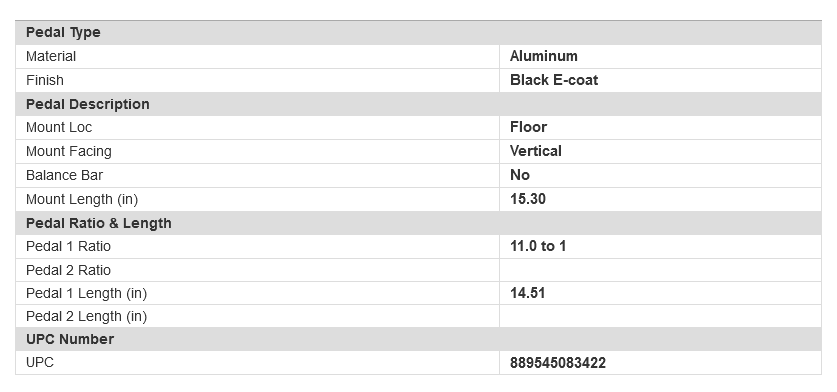Screen dimensions: 837x392
Task: Click the 14.51 pedal length value
Action: (527, 293)
